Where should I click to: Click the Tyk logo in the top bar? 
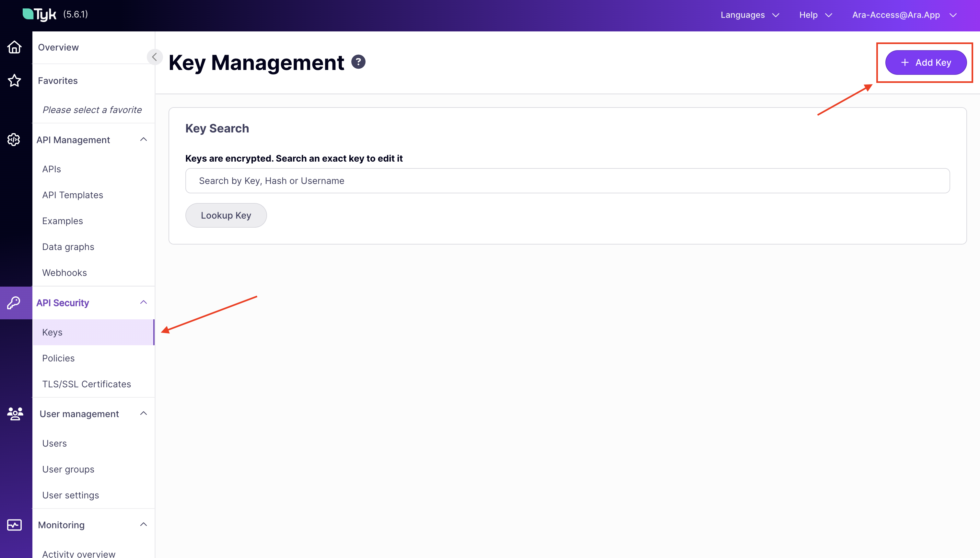pyautogui.click(x=40, y=14)
